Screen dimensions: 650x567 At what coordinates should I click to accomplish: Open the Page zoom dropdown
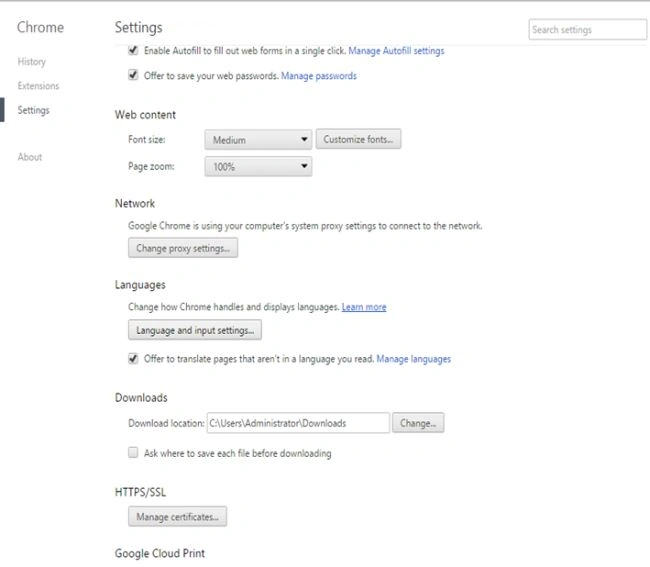point(258,167)
